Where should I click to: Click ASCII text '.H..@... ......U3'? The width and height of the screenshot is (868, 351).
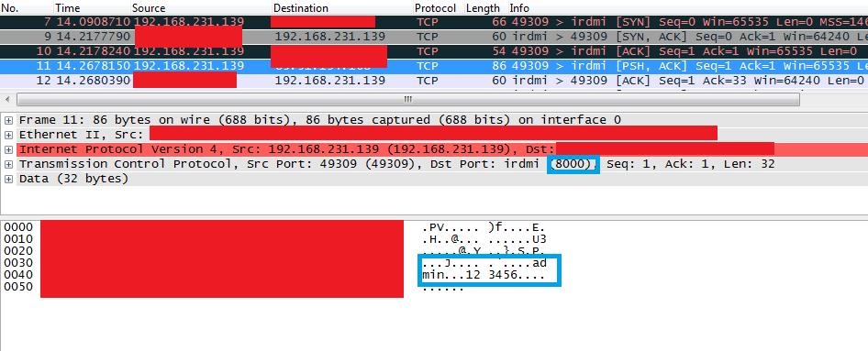pos(484,239)
